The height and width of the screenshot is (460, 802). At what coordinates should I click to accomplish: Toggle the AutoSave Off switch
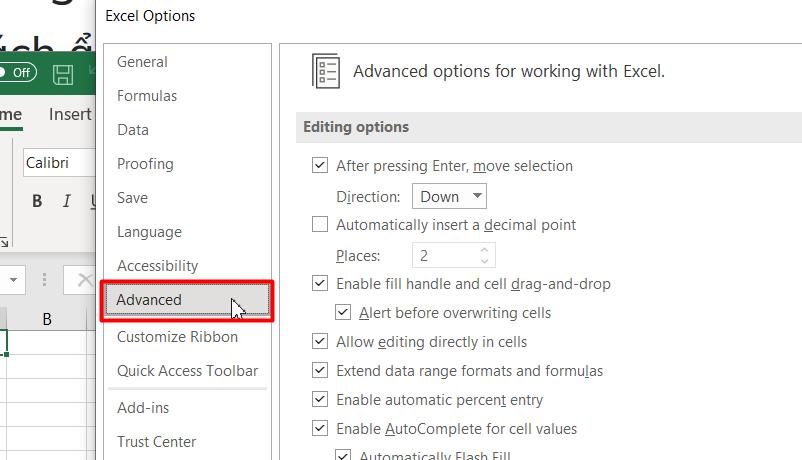pos(17,72)
